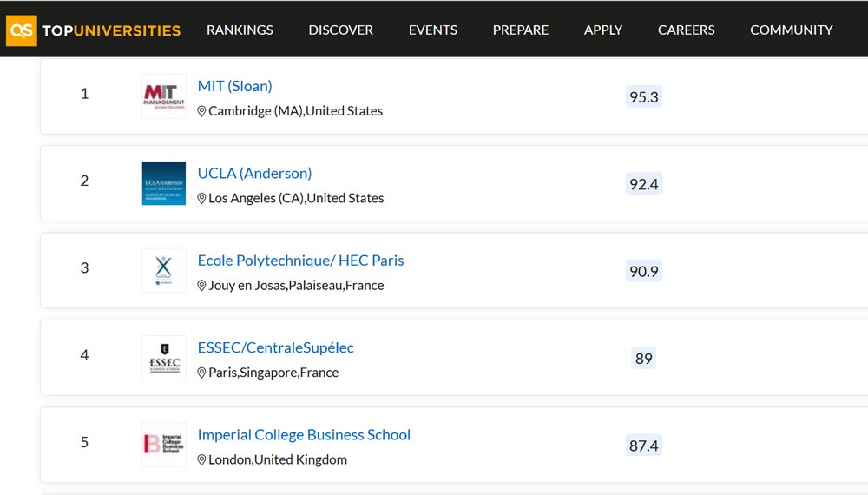868x495 pixels.
Task: Click the location pin next to Cambridge (MA)
Action: click(201, 111)
